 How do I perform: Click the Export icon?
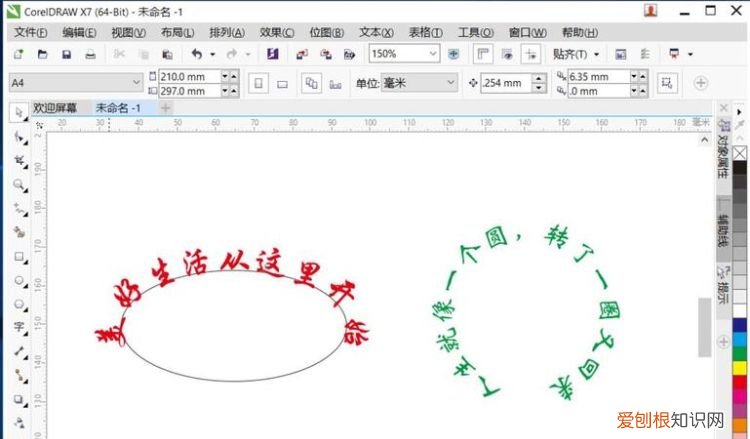click(326, 55)
